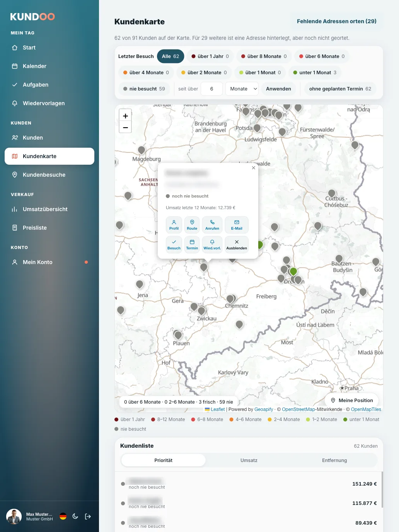The height and width of the screenshot is (532, 399).
Task: Switch to the Umsatz tab
Action: (249, 460)
